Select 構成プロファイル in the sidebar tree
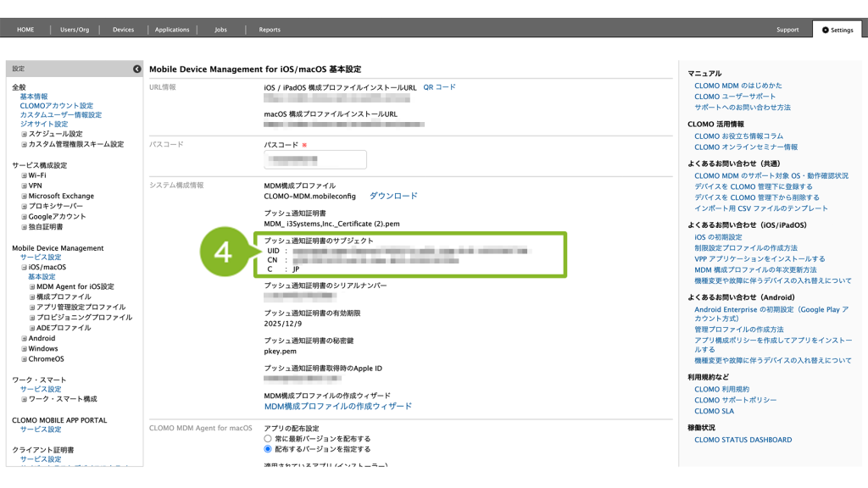The height and width of the screenshot is (488, 868). [x=64, y=297]
